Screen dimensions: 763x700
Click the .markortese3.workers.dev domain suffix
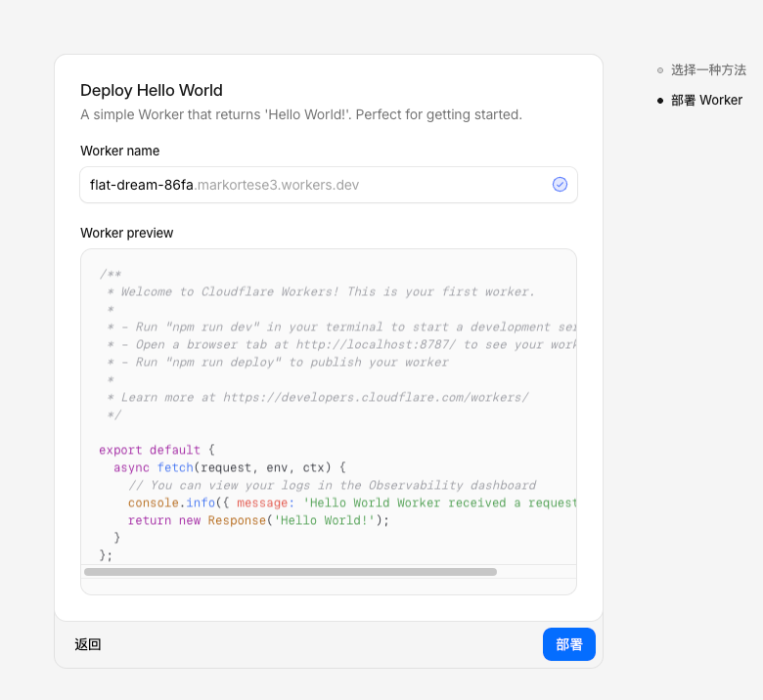[x=277, y=185]
